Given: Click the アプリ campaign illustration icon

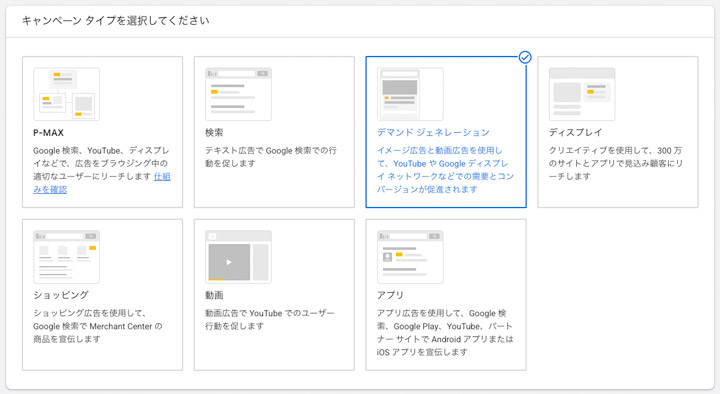Looking at the screenshot, I should 410,257.
